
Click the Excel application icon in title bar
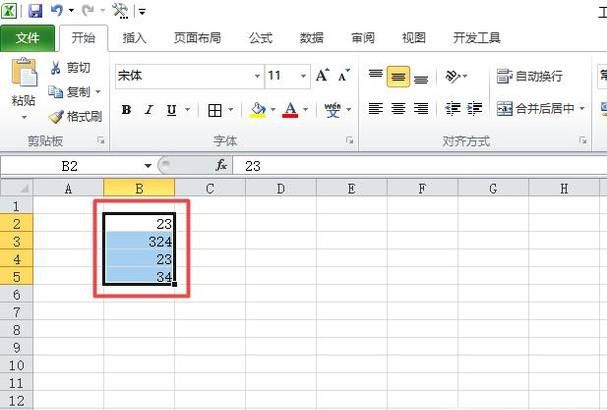pos(9,10)
